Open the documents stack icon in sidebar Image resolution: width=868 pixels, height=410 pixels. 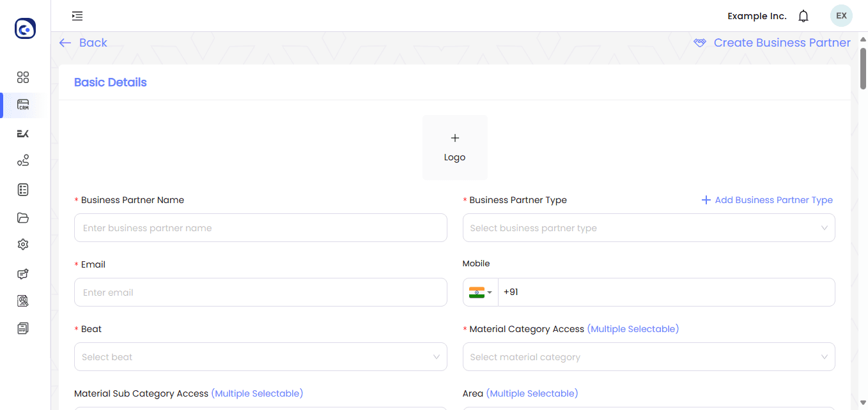(x=23, y=328)
